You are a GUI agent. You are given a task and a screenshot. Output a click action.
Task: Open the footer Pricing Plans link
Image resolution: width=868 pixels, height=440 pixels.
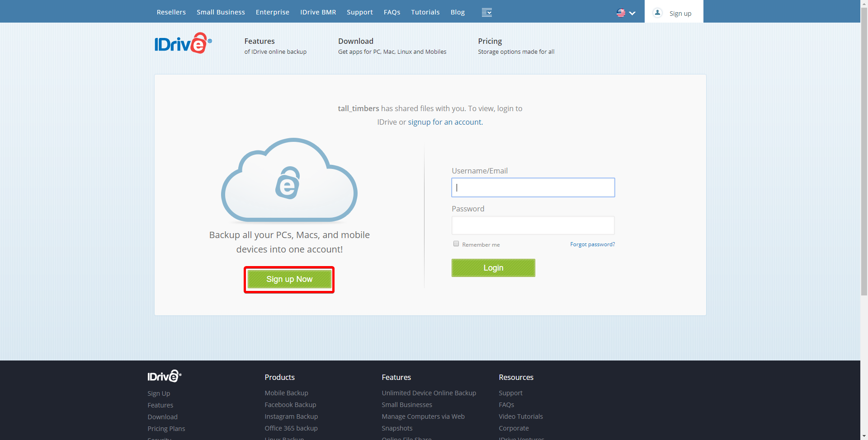point(166,429)
